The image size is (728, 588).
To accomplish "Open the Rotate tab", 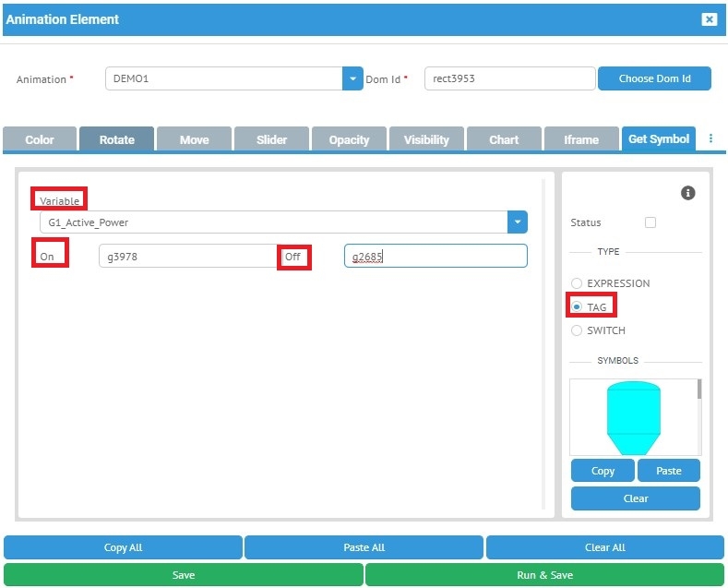I will point(116,139).
